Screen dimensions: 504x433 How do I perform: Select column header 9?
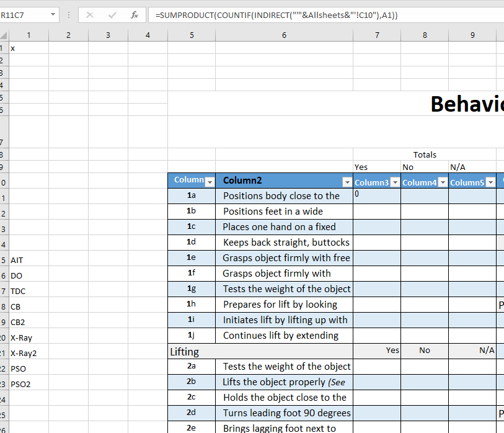(472, 35)
